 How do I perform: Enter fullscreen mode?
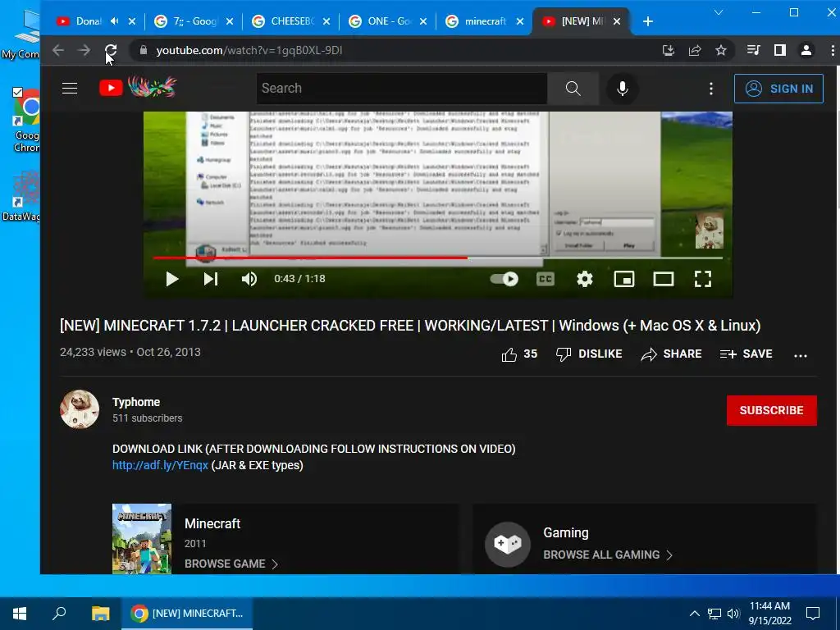[x=703, y=279]
